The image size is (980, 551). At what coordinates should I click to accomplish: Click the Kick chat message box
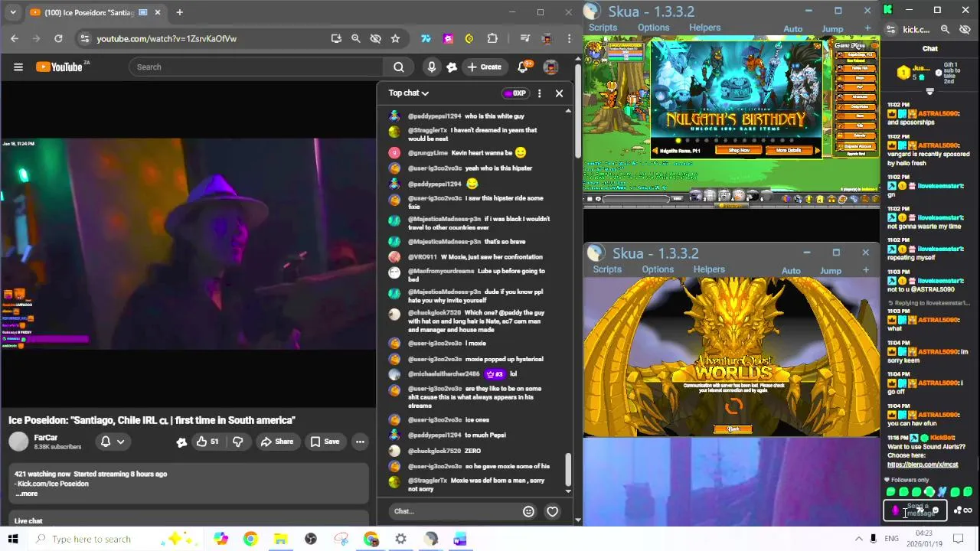[x=916, y=510]
